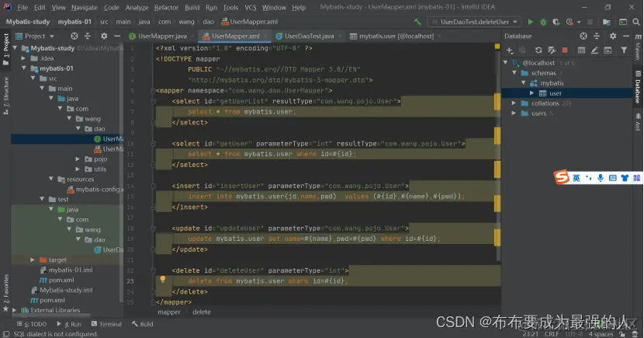The height and width of the screenshot is (338, 644).
Task: Open the Navigate menu
Action: tap(85, 8)
